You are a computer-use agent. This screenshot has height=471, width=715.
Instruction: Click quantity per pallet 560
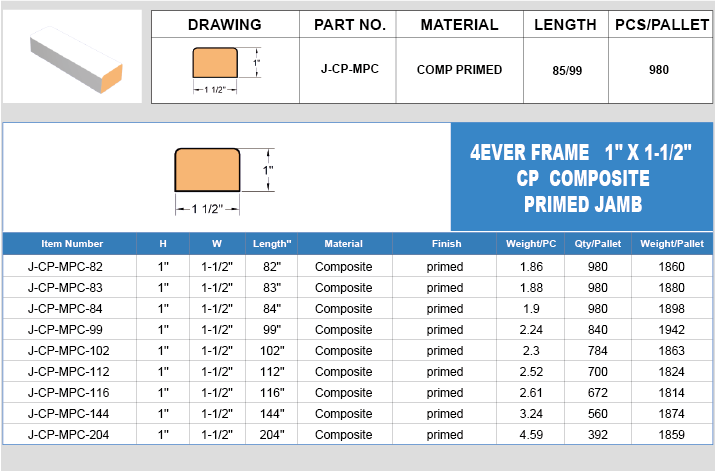(x=597, y=414)
